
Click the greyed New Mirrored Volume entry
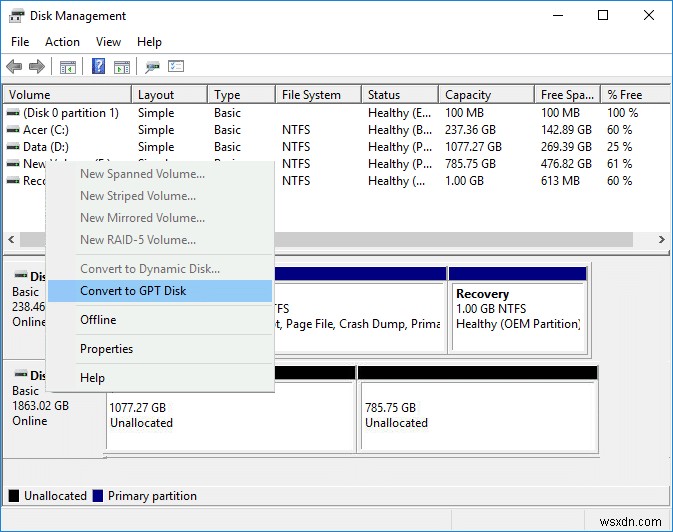click(x=160, y=218)
